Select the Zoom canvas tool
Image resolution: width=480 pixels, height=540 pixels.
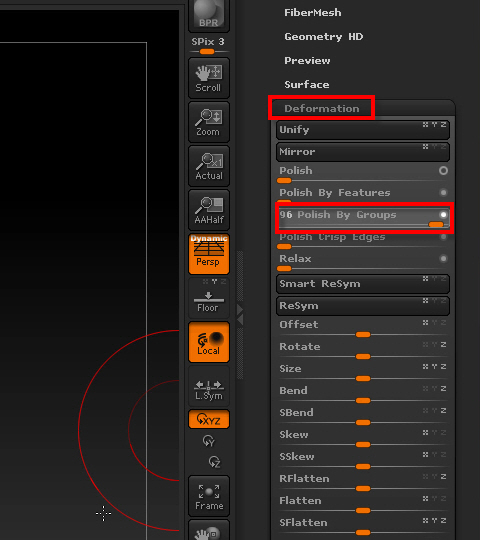click(209, 122)
